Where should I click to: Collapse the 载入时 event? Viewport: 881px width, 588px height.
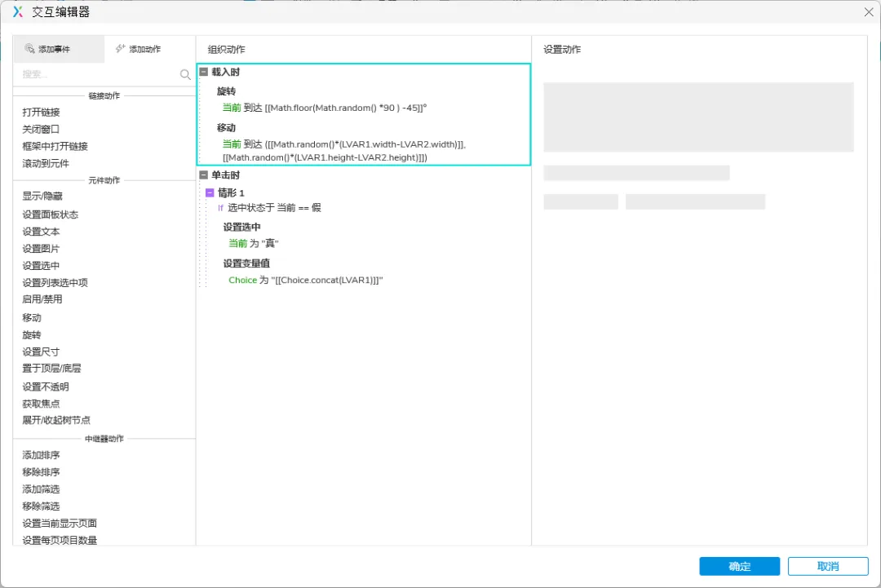(x=204, y=72)
